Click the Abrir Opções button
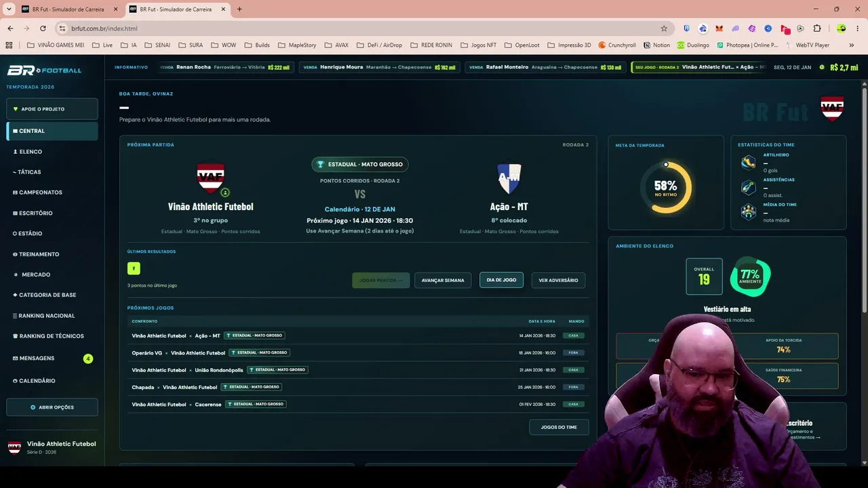868x488 pixels. pos(52,407)
